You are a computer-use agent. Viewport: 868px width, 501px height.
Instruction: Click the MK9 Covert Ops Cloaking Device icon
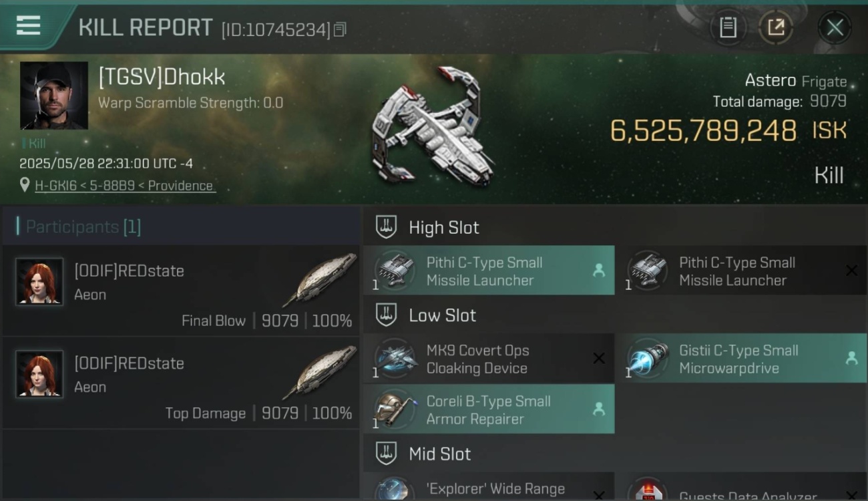(395, 359)
